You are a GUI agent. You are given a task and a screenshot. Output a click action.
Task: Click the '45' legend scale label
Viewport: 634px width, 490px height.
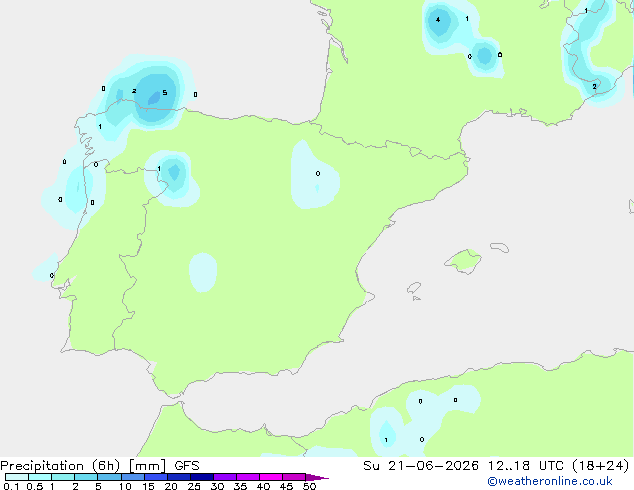pos(286,486)
